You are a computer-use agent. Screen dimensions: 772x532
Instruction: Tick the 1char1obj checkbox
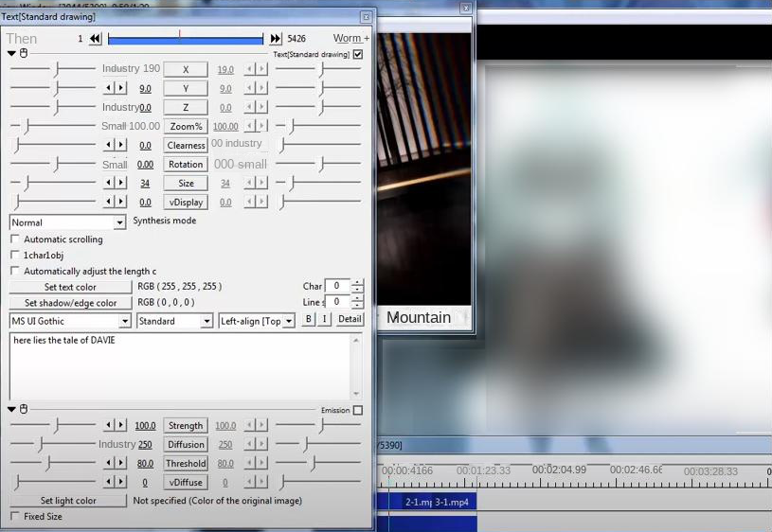click(15, 256)
